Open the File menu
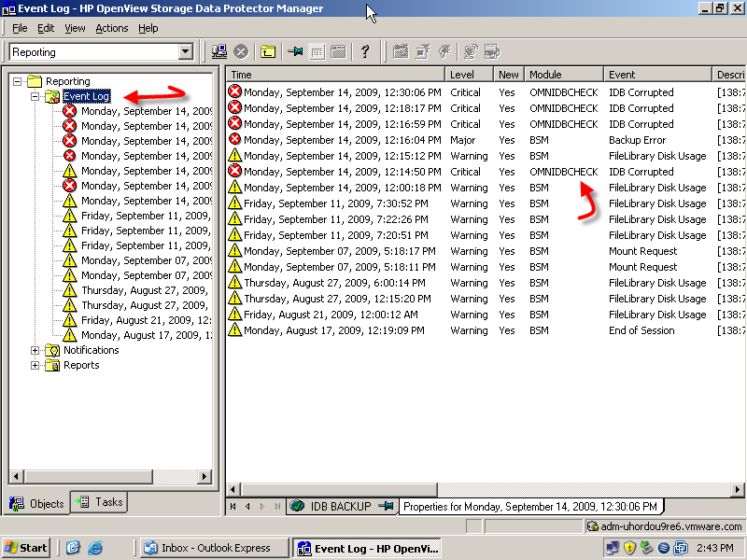Viewport: 747px width, 560px height. (20, 28)
